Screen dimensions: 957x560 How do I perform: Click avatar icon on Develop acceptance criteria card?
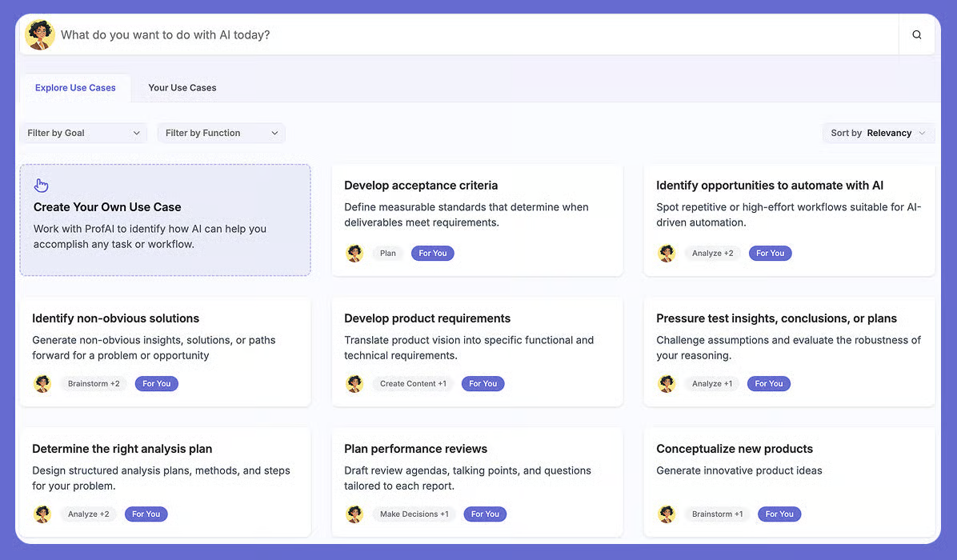(x=354, y=254)
